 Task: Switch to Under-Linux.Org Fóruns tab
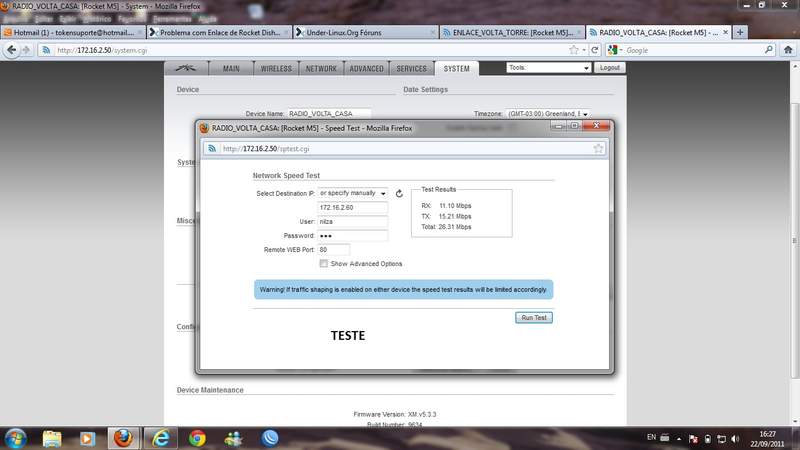[366, 32]
